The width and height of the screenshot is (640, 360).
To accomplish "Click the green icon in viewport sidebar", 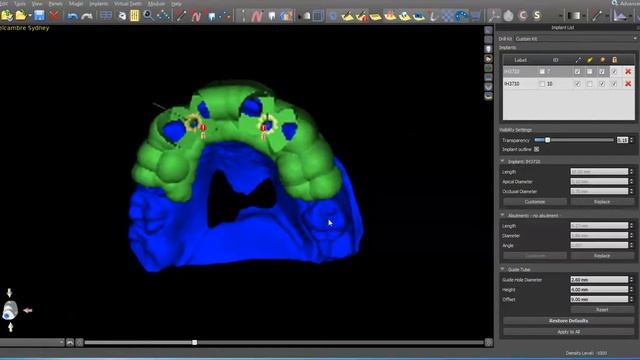I will tap(488, 68).
